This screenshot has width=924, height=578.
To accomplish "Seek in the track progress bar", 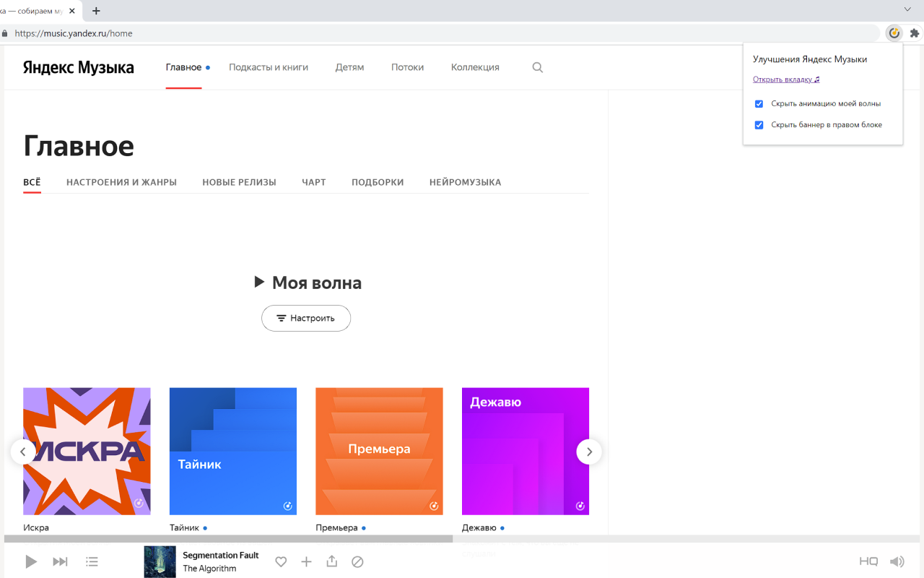I will coord(462,538).
